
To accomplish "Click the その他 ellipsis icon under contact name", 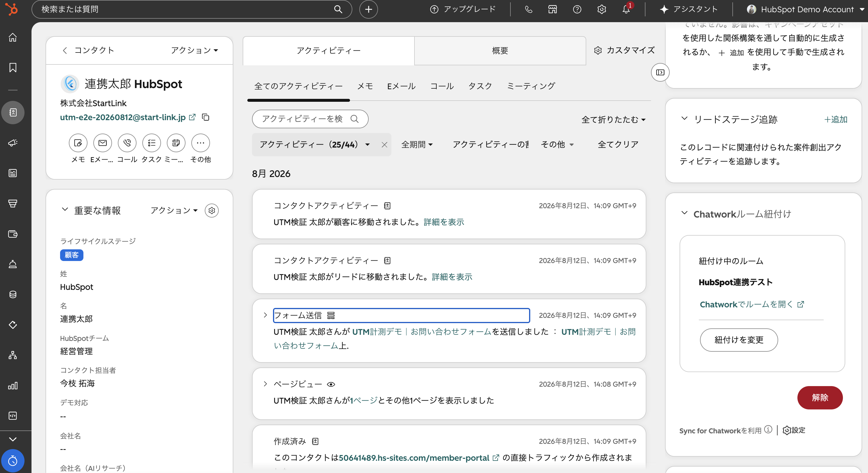I will [x=200, y=143].
